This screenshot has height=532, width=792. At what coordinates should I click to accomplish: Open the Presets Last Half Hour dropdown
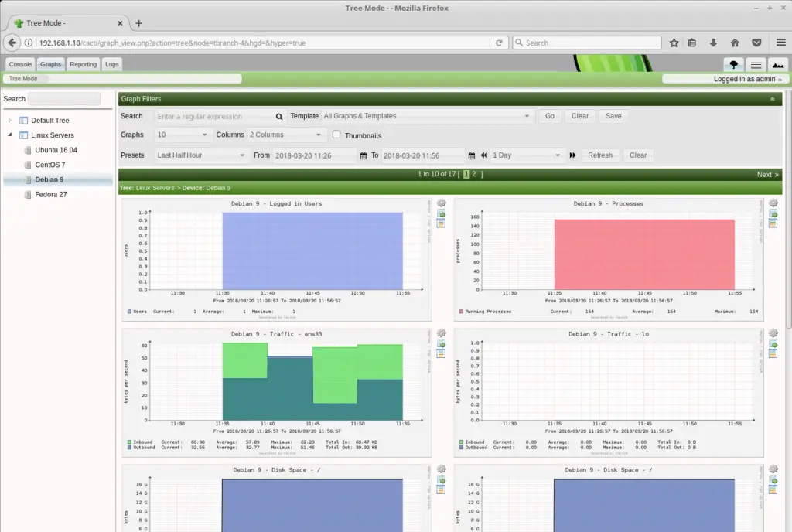coord(201,155)
